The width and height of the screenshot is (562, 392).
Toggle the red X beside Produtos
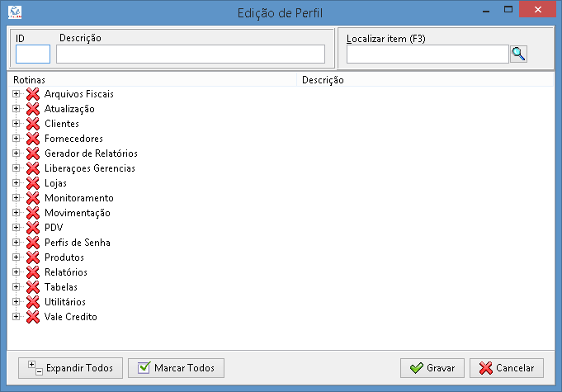click(x=33, y=257)
